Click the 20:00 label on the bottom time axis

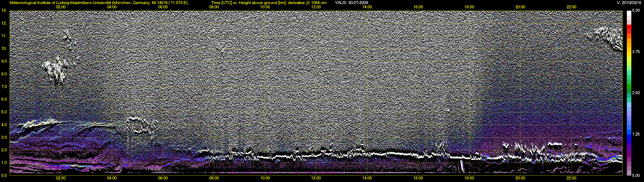(x=520, y=178)
